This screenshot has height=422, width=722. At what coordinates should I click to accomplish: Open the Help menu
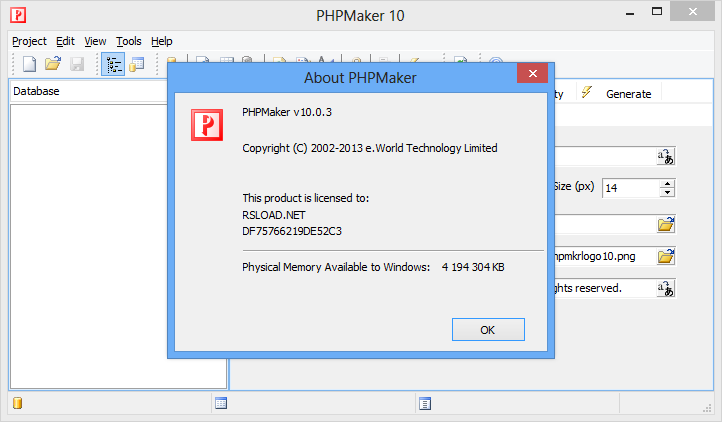[162, 41]
